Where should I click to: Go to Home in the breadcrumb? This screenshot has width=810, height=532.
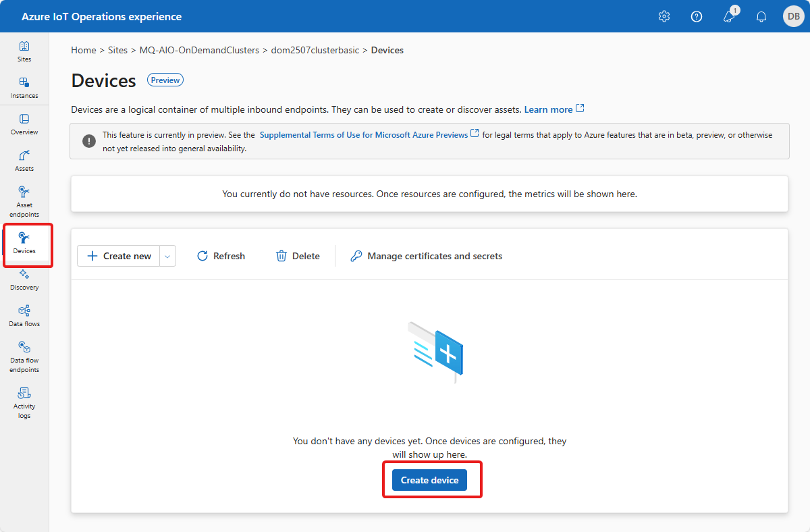[x=84, y=50]
